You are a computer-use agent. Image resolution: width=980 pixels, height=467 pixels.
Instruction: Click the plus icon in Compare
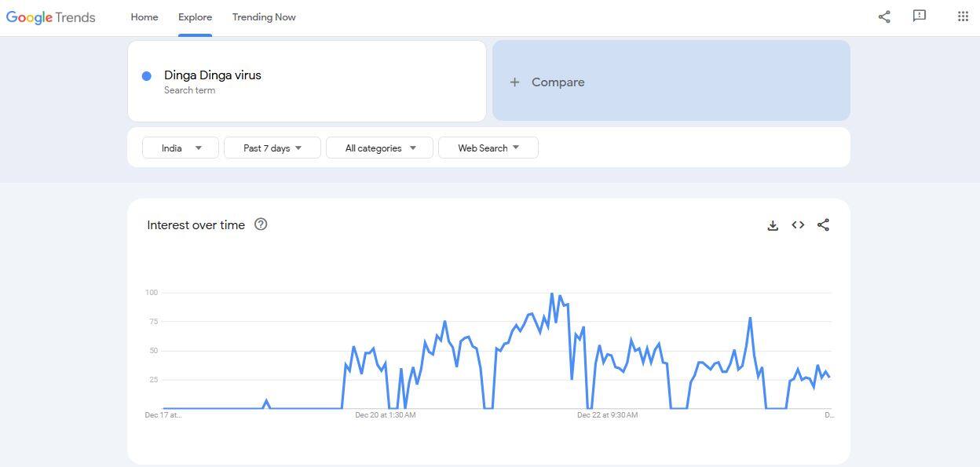[514, 82]
